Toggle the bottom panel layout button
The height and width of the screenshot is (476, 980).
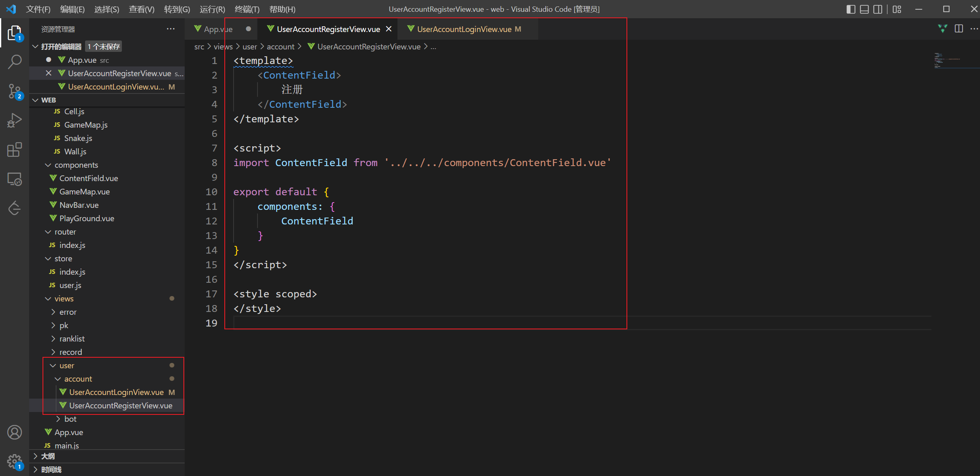(864, 9)
